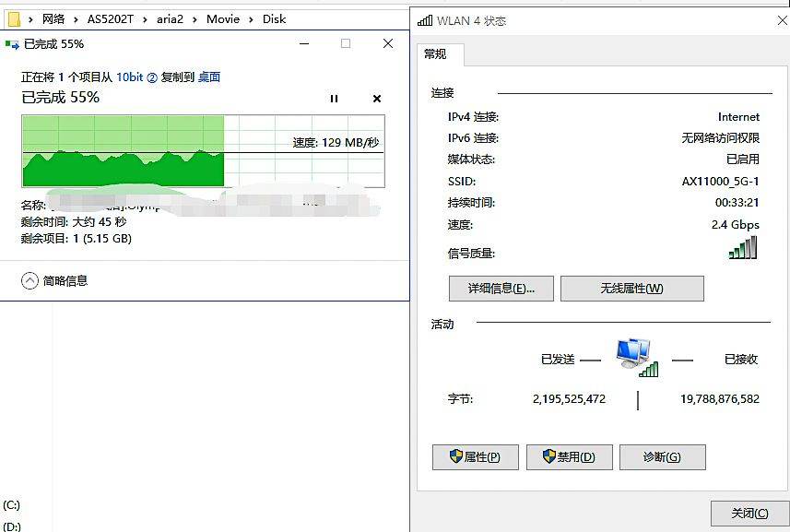Cancel the copy with the X icon
The width and height of the screenshot is (790, 532).
(x=377, y=99)
